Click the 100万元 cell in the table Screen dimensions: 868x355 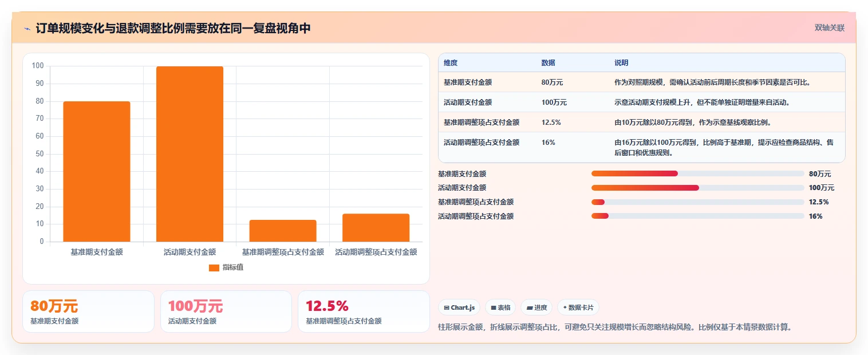(554, 102)
